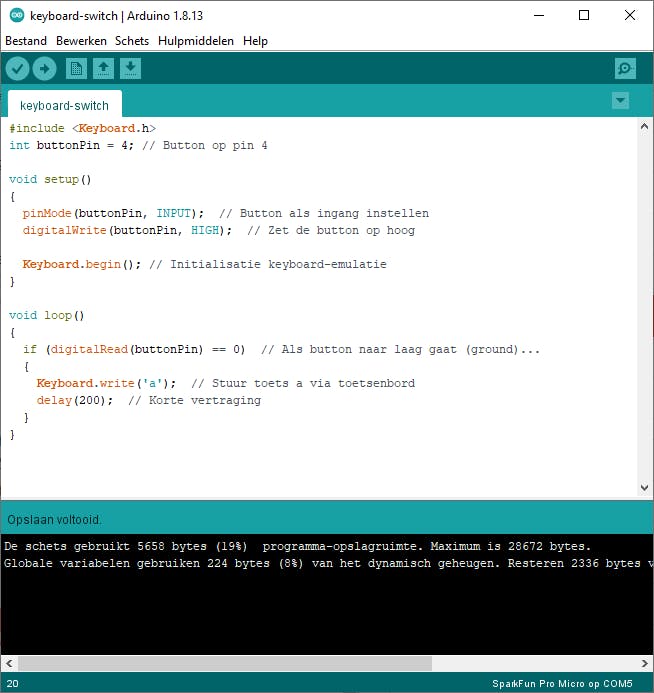
Task: Open the Hulpmiddelen menu
Action: [x=196, y=41]
